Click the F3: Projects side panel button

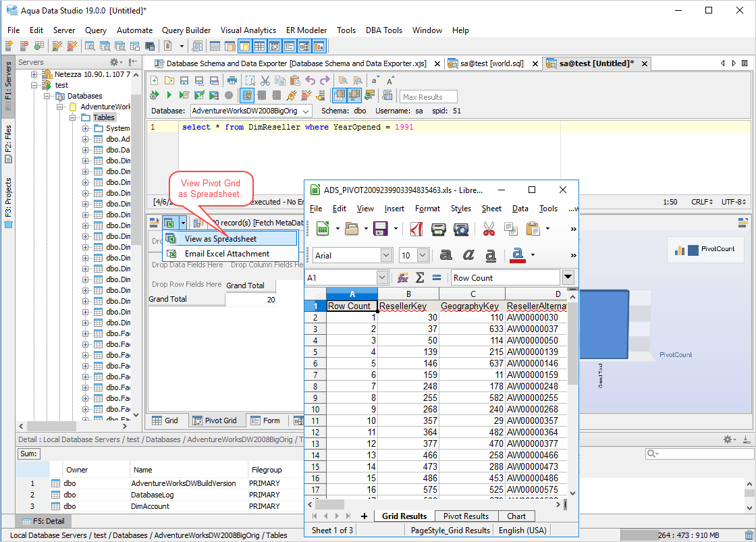(8, 203)
